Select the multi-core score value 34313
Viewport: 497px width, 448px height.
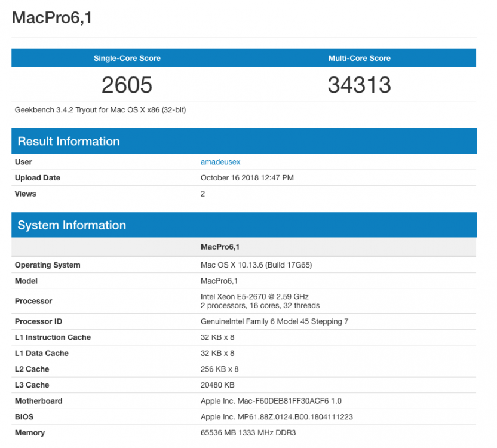[x=359, y=85]
